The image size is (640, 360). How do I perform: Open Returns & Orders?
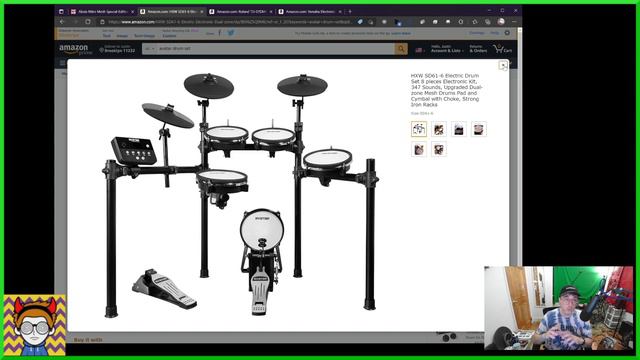[x=478, y=49]
